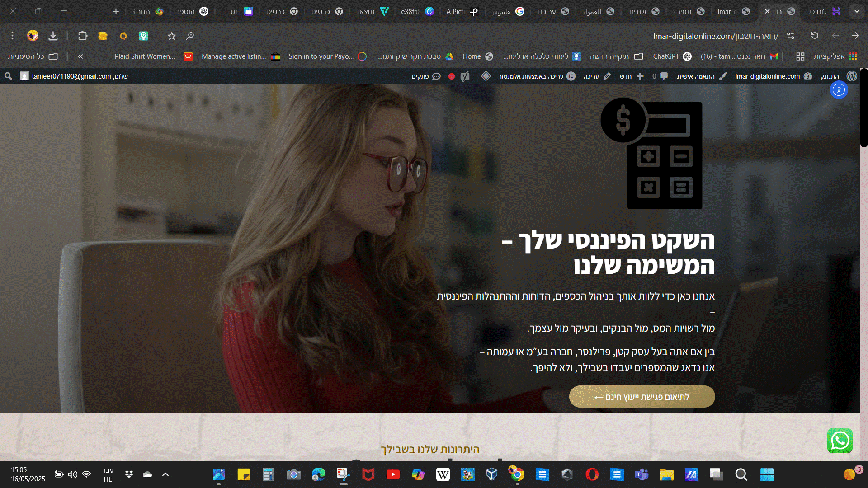The image size is (868, 488).
Task: Expand the tab search dropdown arrow
Action: pyautogui.click(x=857, y=11)
